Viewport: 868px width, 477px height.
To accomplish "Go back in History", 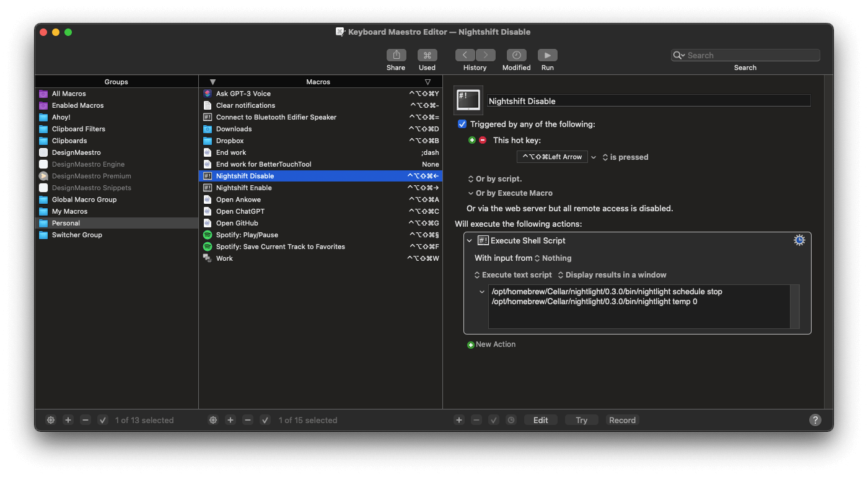I will (465, 55).
